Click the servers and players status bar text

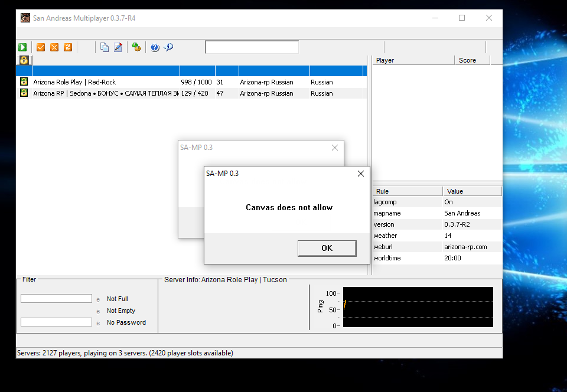(125, 353)
